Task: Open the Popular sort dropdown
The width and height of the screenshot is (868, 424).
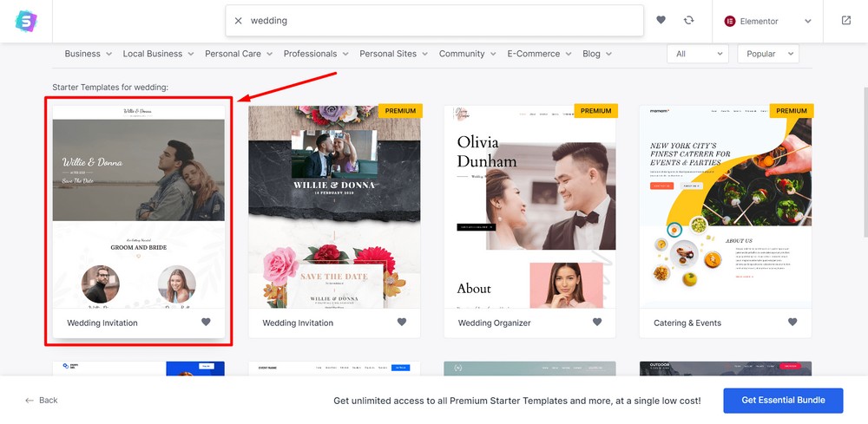Action: pyautogui.click(x=767, y=54)
